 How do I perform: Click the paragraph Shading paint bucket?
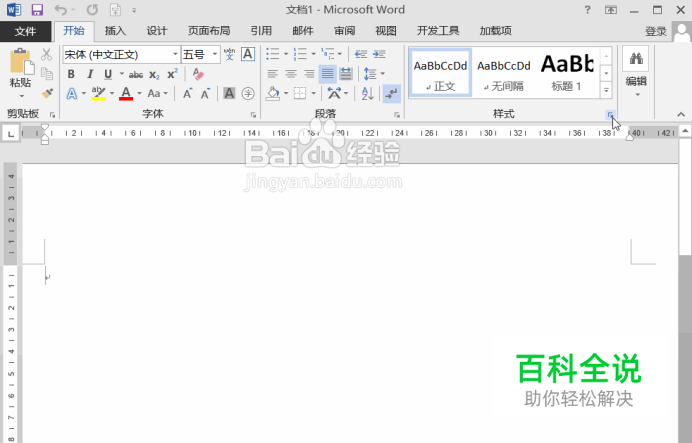[x=273, y=94]
